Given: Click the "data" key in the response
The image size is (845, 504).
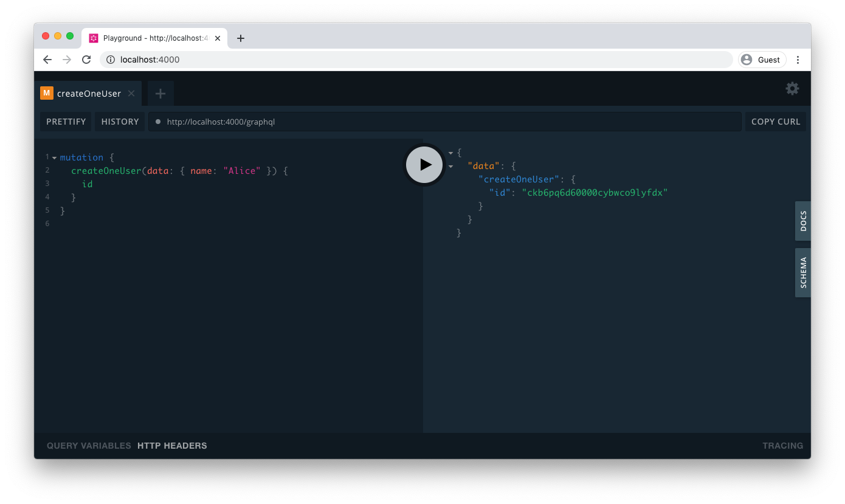Looking at the screenshot, I should pyautogui.click(x=483, y=166).
